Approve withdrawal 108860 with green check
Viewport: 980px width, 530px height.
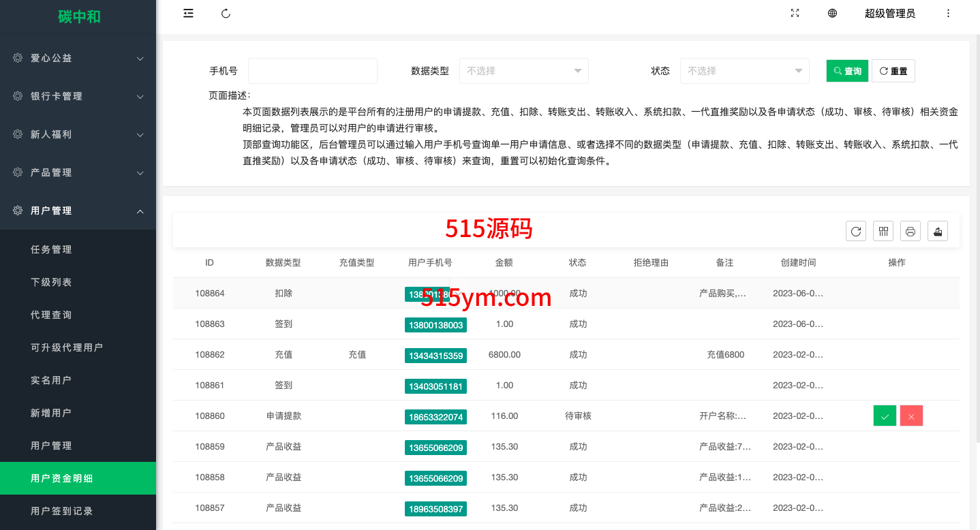pyautogui.click(x=885, y=416)
